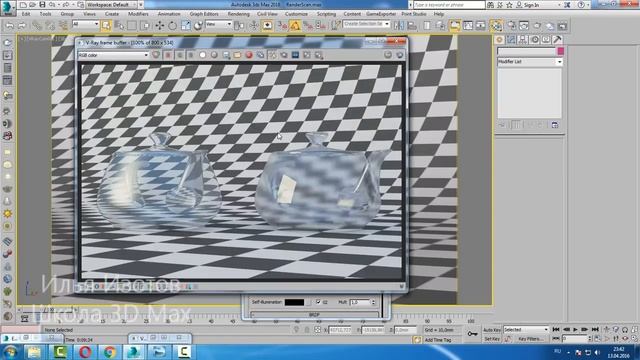The width and height of the screenshot is (640, 360).
Task: Switch to the Hierarchy command panel tab
Action: [x=522, y=40]
